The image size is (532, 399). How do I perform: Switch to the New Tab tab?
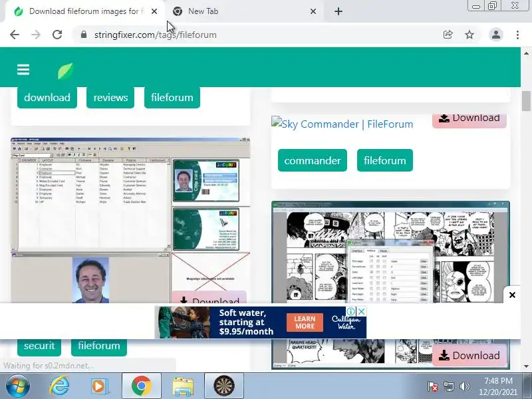(243, 11)
